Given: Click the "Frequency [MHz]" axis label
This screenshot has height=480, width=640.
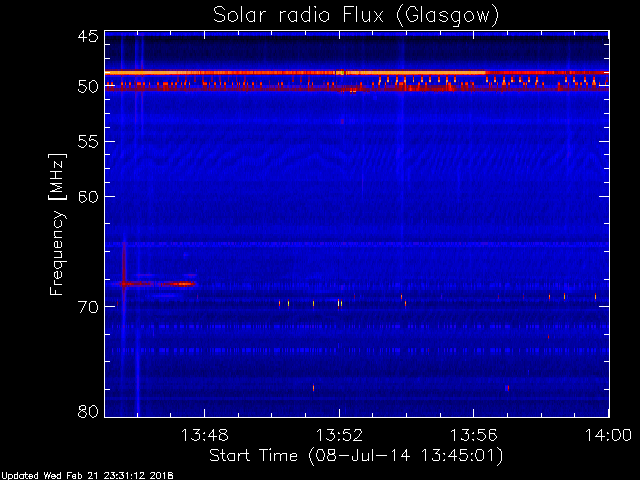Looking at the screenshot, I should click(x=57, y=224).
